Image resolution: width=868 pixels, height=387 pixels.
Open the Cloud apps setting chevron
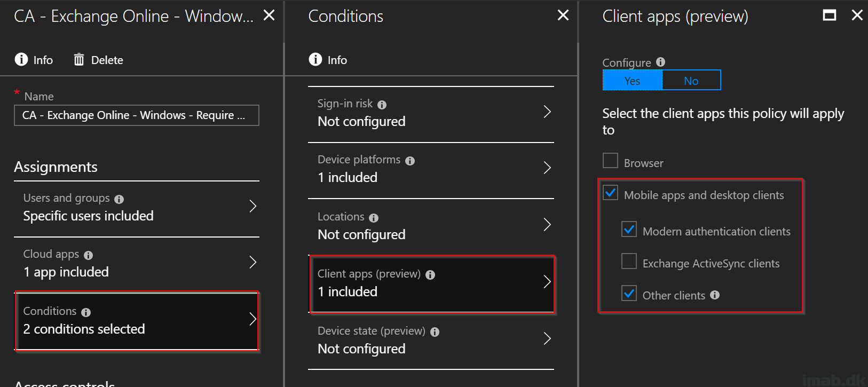coord(253,262)
